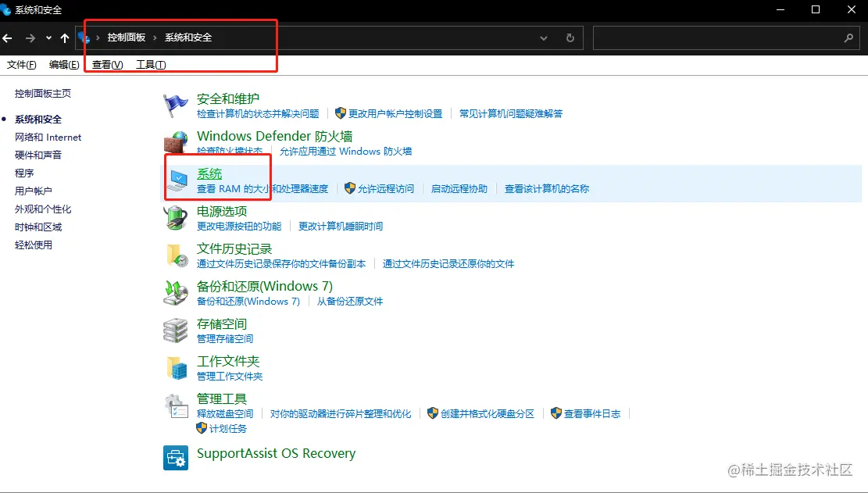Open the 安全和维护 heading link

228,99
